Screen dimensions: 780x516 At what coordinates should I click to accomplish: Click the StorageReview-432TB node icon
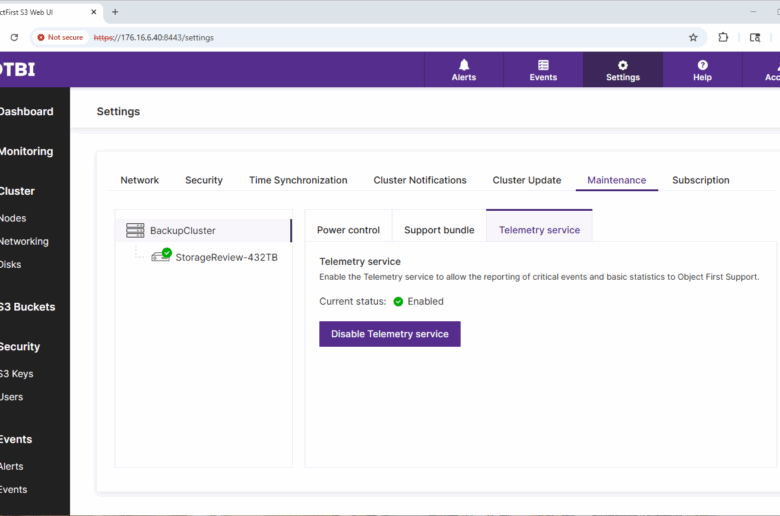point(161,256)
